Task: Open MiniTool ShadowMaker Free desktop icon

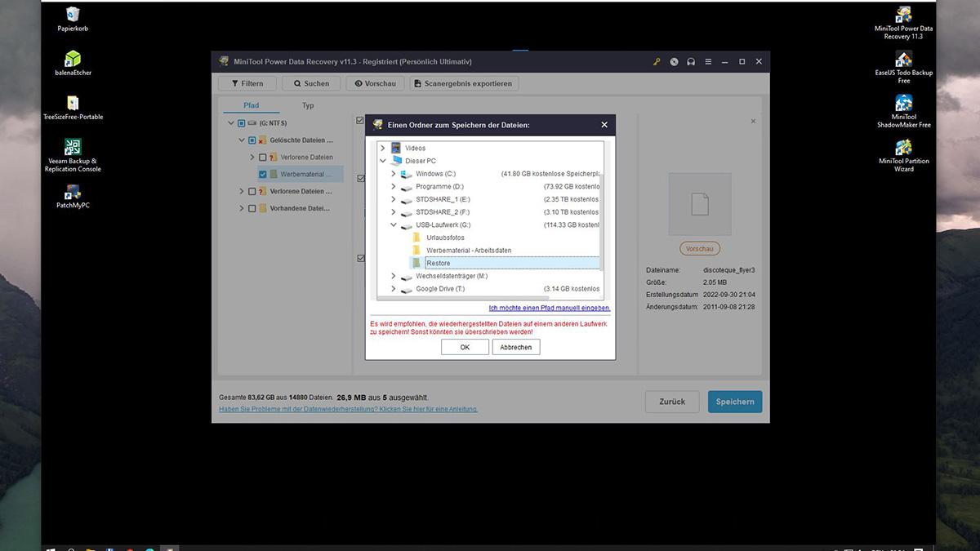Action: pos(903,111)
